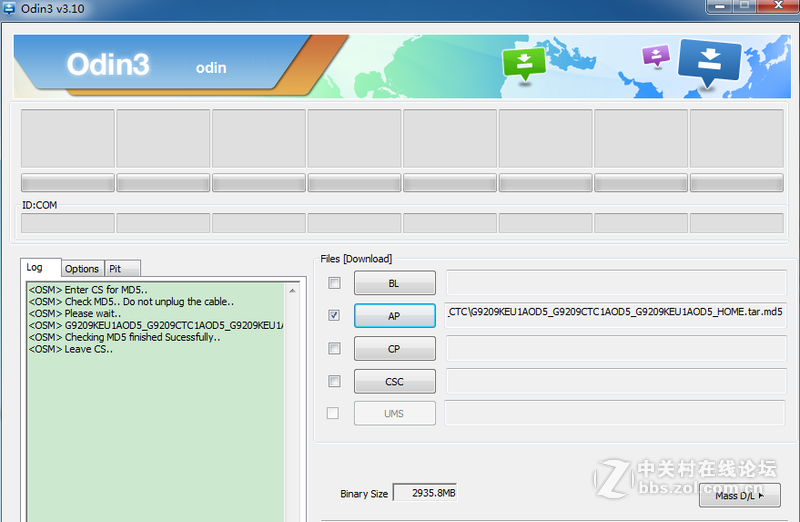Select 'Check MD5.. Do not unplug the cable..' line
Screen dimensions: 800x522
click(131, 302)
